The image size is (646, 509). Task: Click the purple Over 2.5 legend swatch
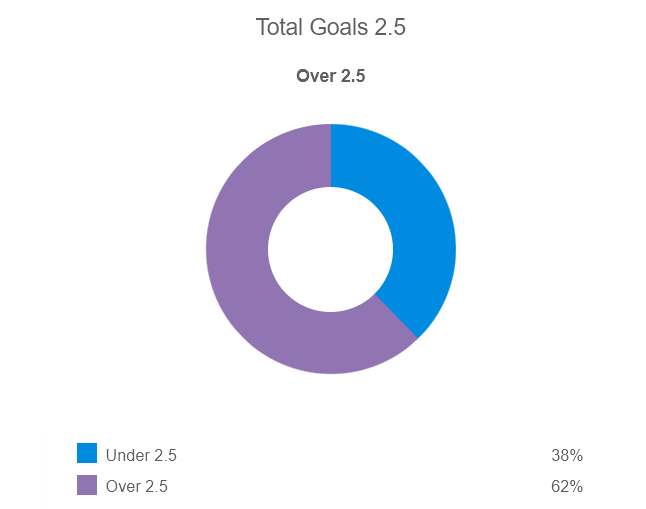87,485
